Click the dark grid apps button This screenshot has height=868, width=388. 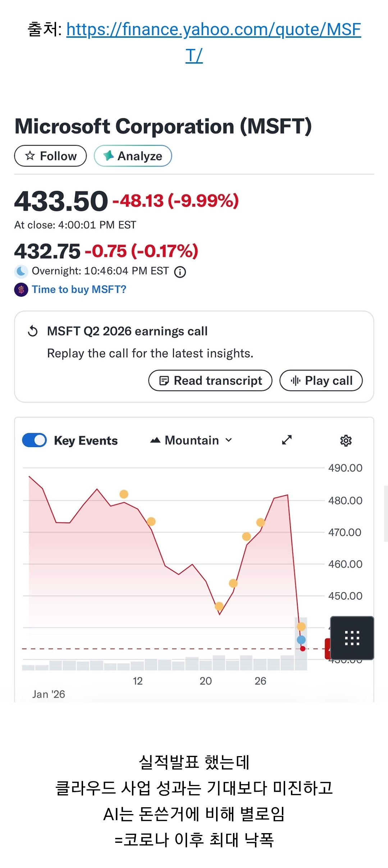pos(352,638)
